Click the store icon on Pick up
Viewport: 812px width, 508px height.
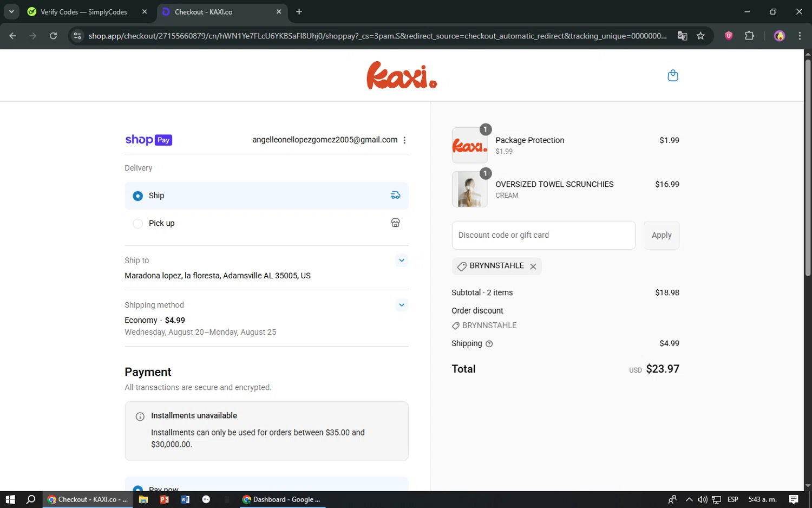pos(396,223)
